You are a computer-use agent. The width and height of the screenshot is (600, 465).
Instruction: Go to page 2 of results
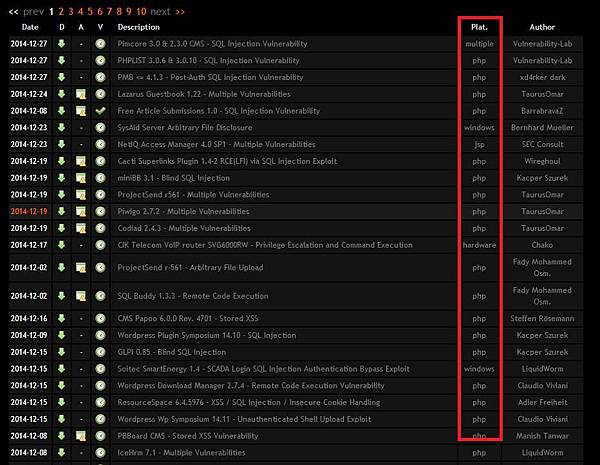(61, 12)
